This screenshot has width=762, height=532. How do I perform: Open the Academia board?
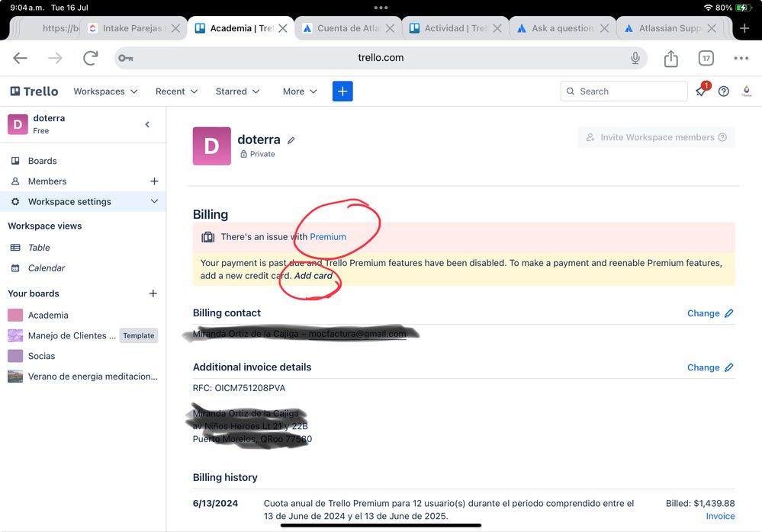click(x=82, y=315)
